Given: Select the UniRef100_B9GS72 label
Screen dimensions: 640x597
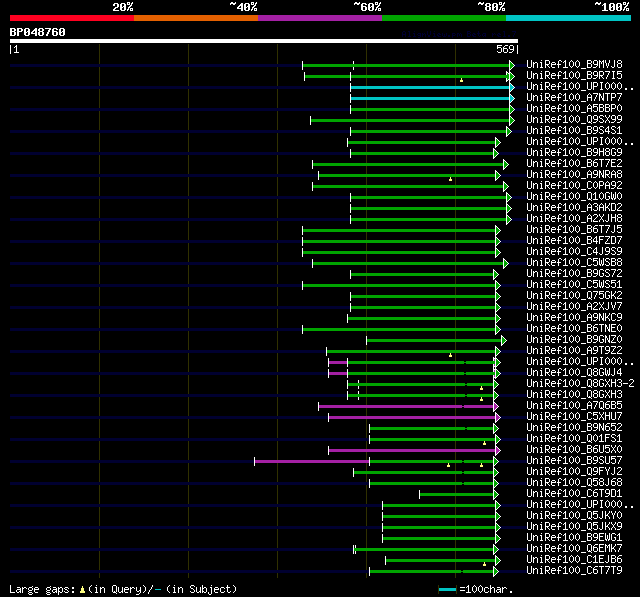Looking at the screenshot, I should 574,274.
